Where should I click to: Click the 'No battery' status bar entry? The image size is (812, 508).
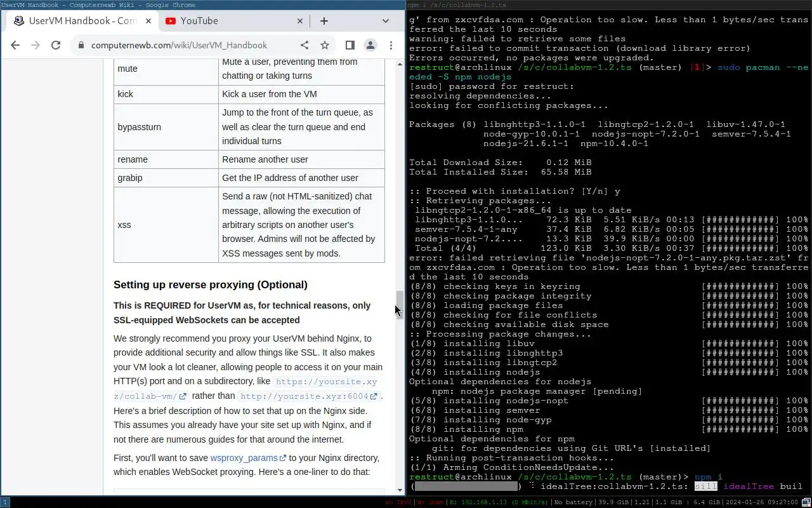[573, 502]
